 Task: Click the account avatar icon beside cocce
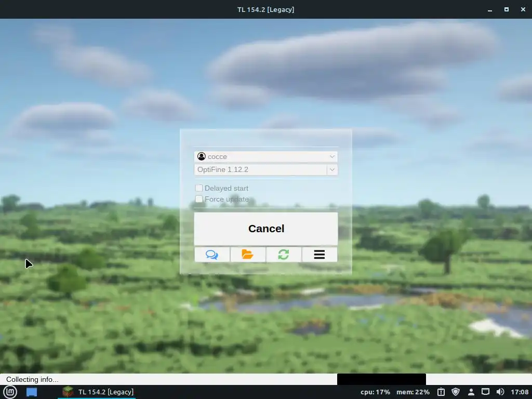pos(202,156)
